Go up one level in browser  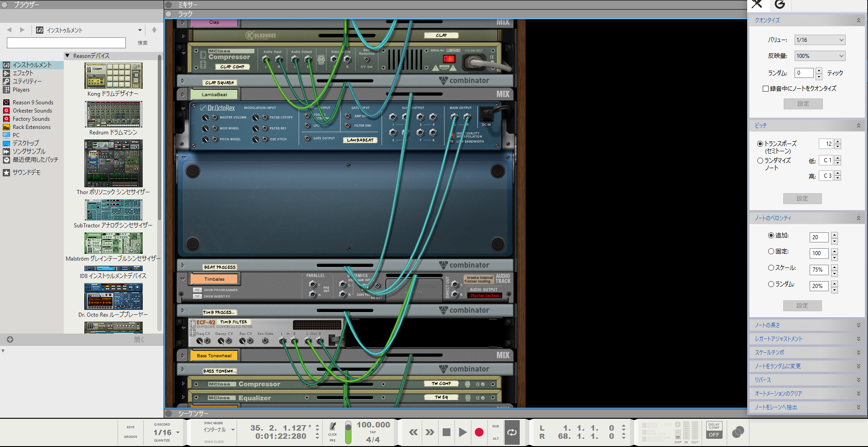pyautogui.click(x=154, y=30)
